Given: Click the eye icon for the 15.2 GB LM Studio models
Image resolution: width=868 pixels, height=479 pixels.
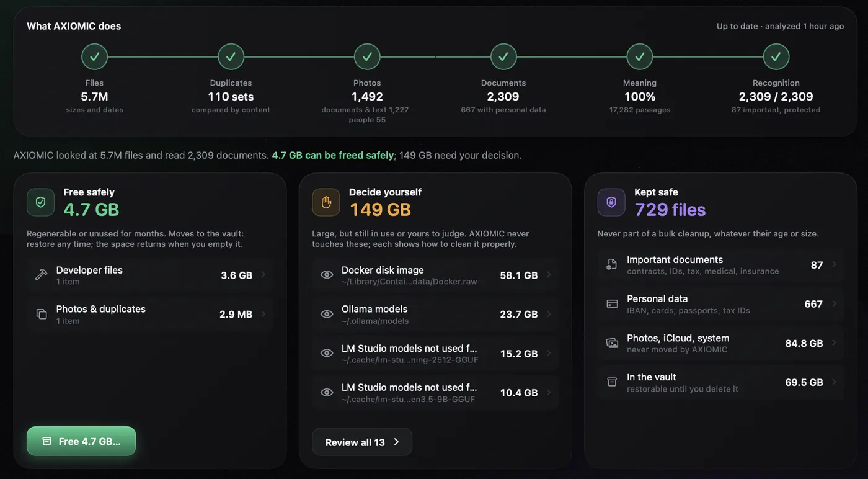Looking at the screenshot, I should (327, 353).
